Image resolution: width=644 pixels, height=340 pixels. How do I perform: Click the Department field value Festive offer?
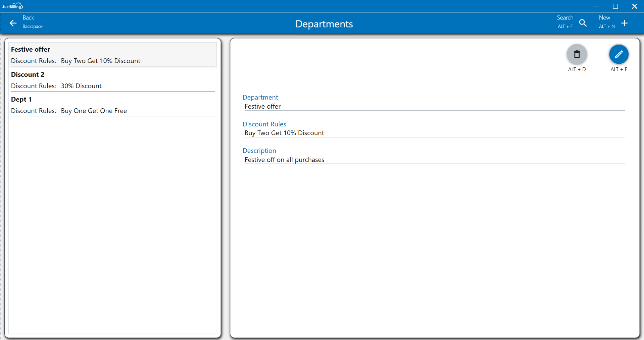(x=262, y=107)
